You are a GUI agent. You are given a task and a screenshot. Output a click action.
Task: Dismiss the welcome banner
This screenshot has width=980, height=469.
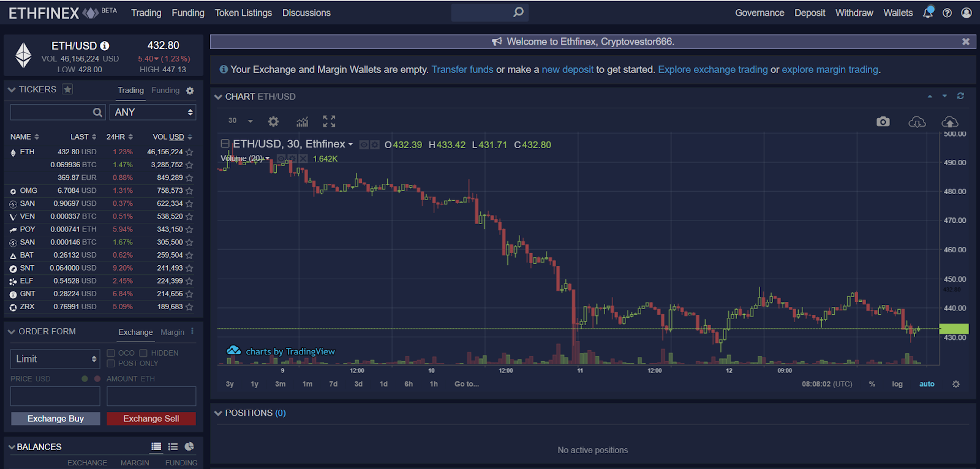point(966,42)
